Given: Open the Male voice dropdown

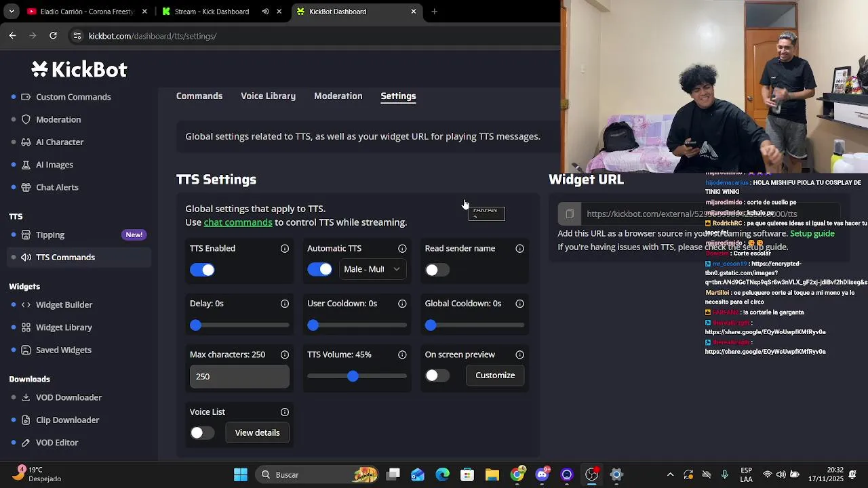Looking at the screenshot, I should (372, 270).
